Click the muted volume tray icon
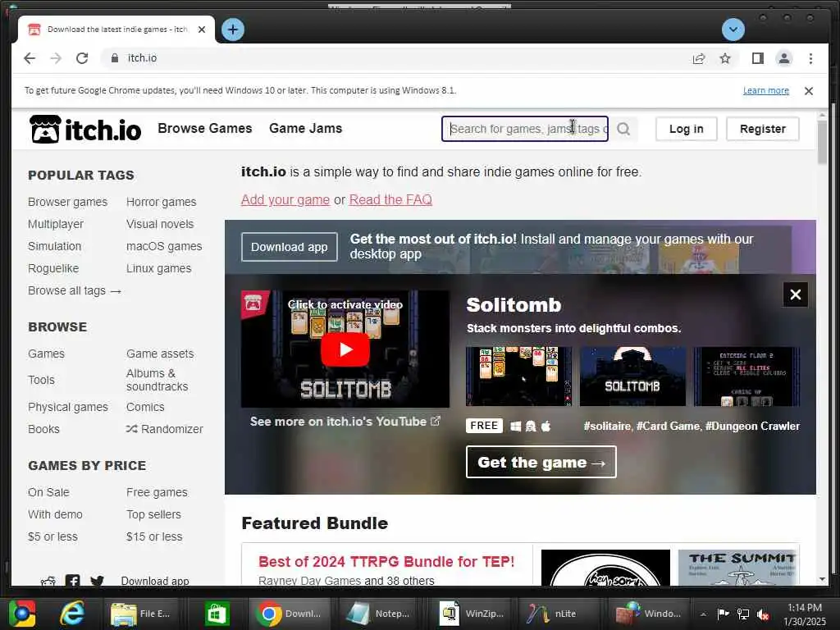840x630 pixels. tap(763, 614)
